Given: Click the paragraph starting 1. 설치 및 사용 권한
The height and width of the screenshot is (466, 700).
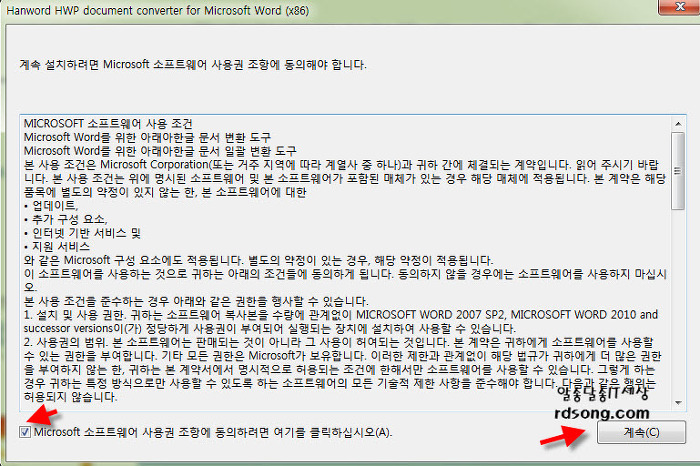Looking at the screenshot, I should click(x=341, y=321).
